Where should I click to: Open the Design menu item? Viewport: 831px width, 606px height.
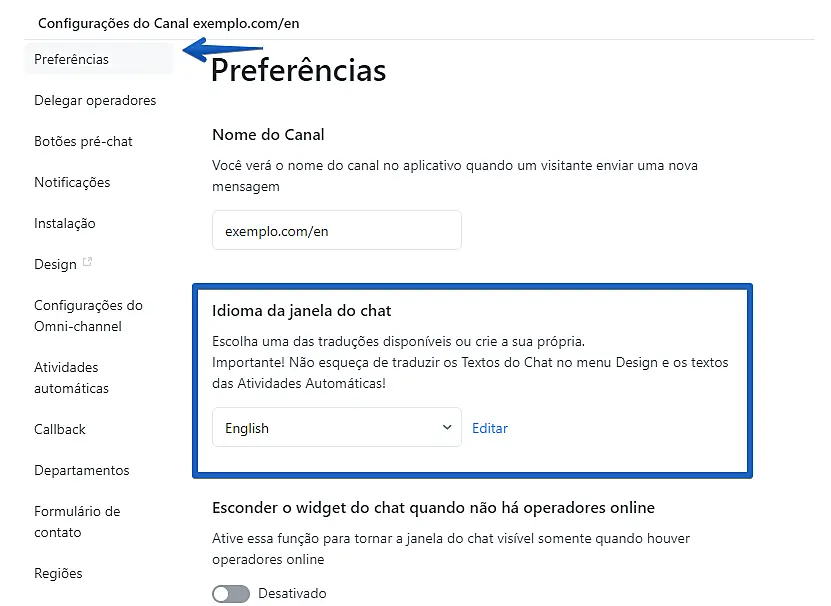pos(55,264)
